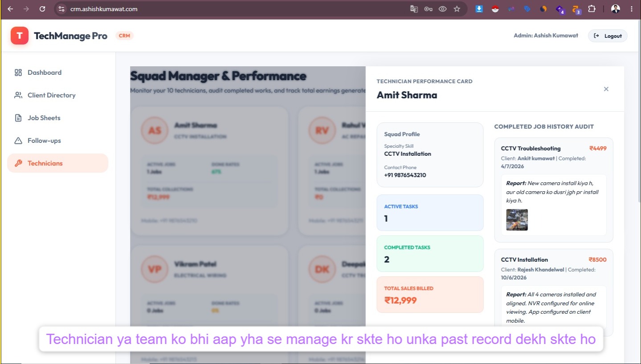Click the Technicians wrench icon
The height and width of the screenshot is (364, 641).
coord(18,163)
